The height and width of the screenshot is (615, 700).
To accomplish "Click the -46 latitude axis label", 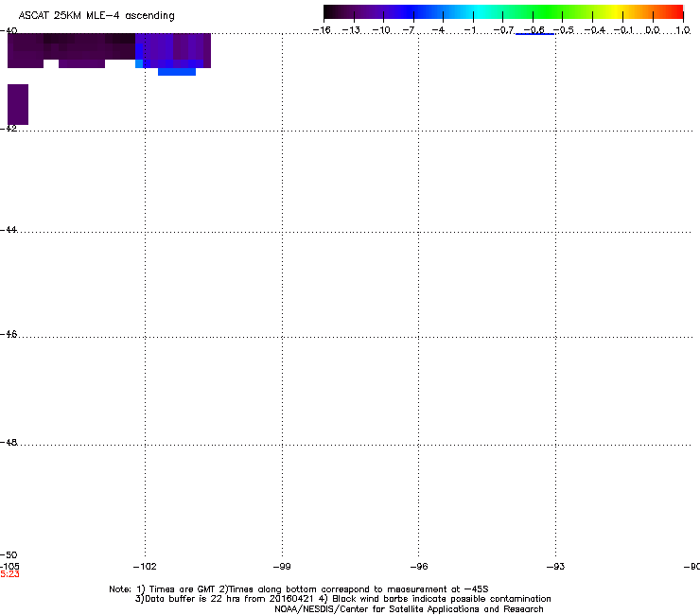I will [9, 335].
